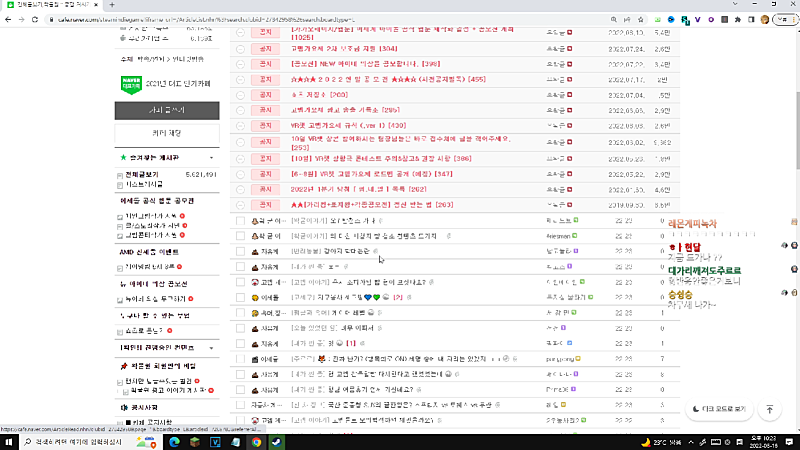The height and width of the screenshot is (450, 800).
Task: Click the dark cafe write-post button
Action: point(167,110)
